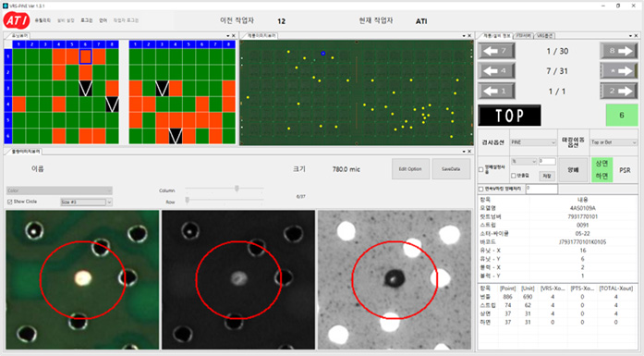Viewport: 644px width, 356px height.
Task: Click the left arrow button numbered 7
Action: point(496,51)
